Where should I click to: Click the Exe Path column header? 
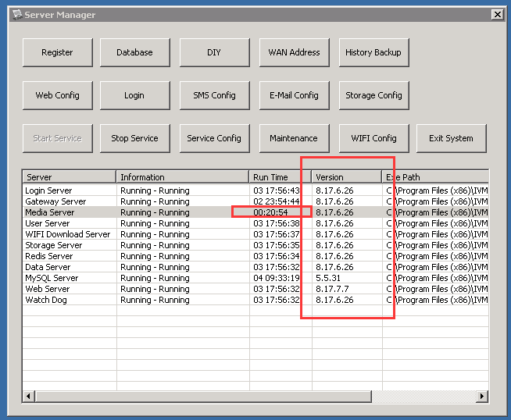point(435,177)
